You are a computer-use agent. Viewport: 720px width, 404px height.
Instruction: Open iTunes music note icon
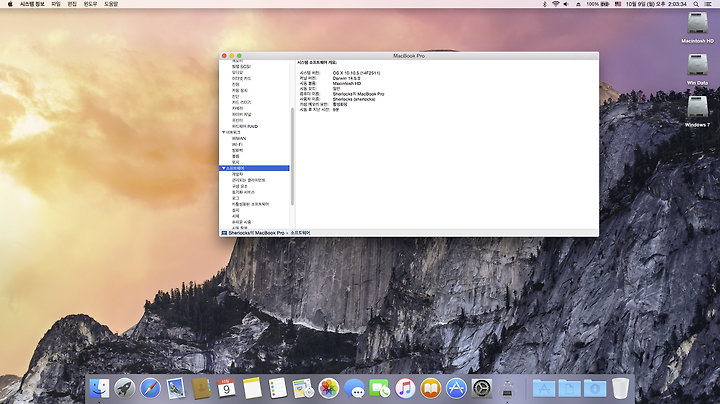[405, 388]
